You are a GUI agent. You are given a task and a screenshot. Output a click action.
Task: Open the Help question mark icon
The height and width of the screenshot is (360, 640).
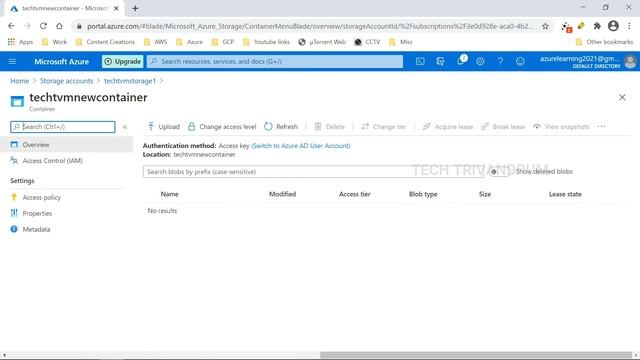500,62
